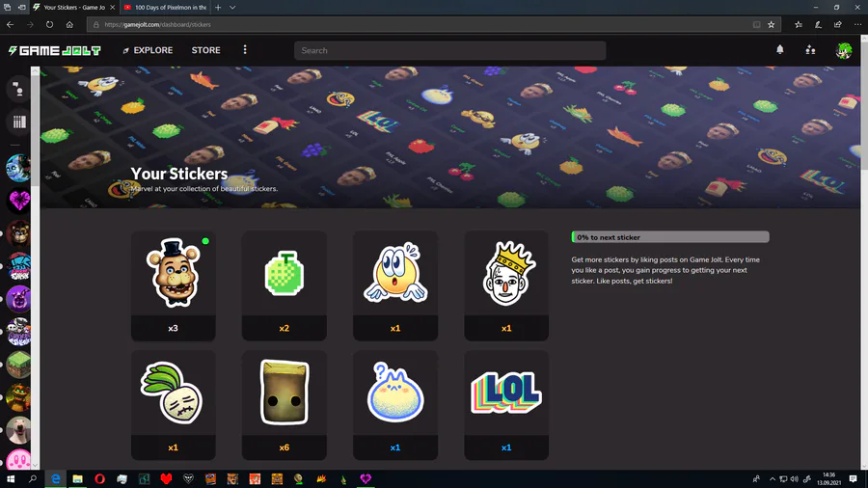Open the purple character community in the sidebar

(19, 299)
